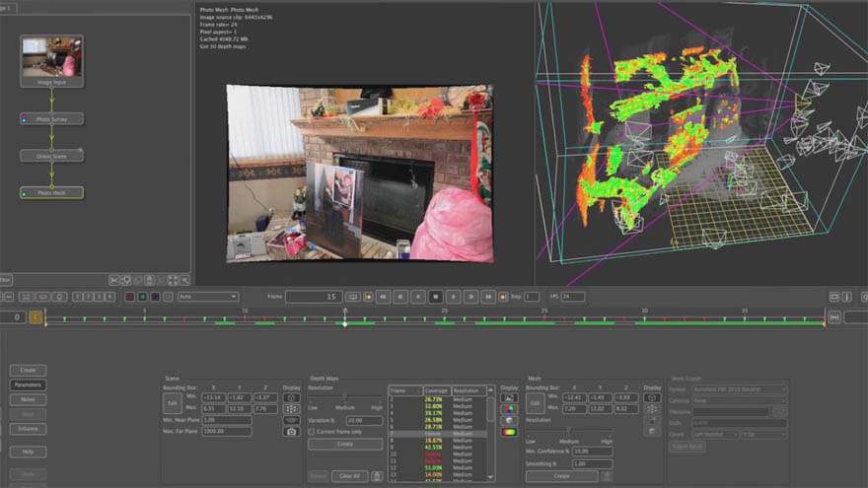Click the scissors cut icon under node tree
This screenshot has width=868, height=488.
pyautogui.click(x=114, y=281)
